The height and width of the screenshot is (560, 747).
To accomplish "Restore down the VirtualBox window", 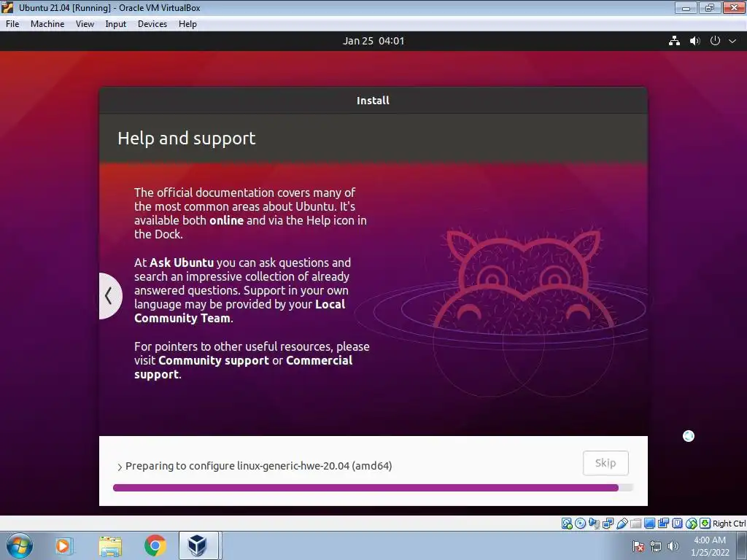I will 710,7.
